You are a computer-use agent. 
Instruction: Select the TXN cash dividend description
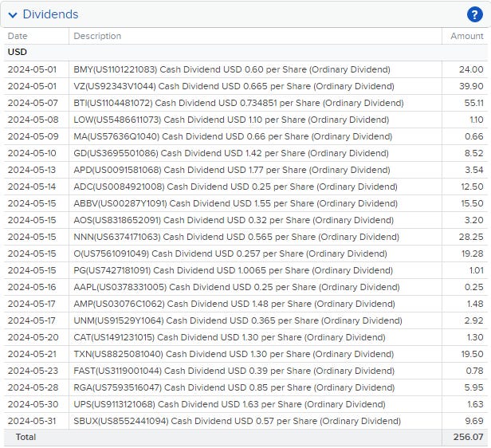[x=234, y=354]
